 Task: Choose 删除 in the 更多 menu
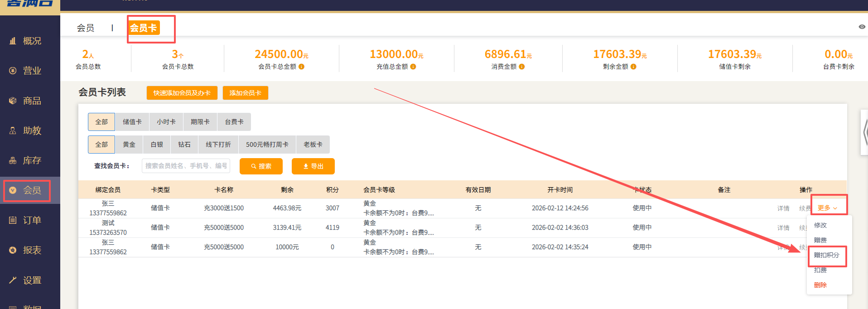coord(820,285)
